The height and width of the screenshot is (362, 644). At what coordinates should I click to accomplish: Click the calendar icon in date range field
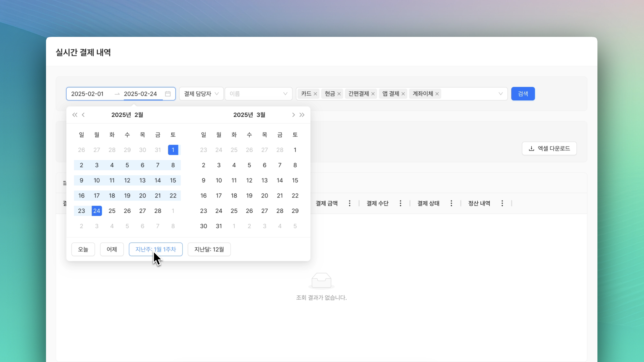click(x=168, y=94)
